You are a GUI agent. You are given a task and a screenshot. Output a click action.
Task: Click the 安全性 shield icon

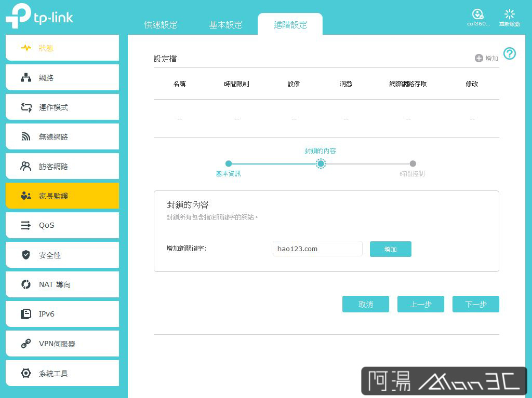coord(26,255)
